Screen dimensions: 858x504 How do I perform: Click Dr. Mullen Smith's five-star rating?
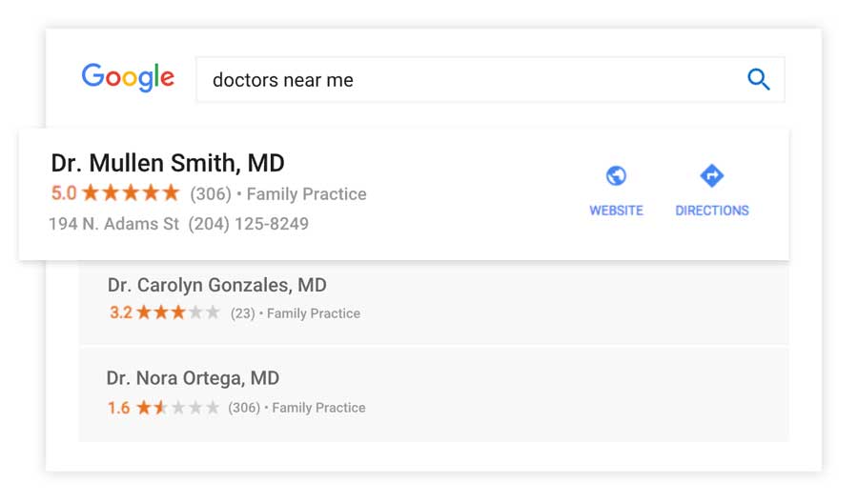[x=131, y=192]
